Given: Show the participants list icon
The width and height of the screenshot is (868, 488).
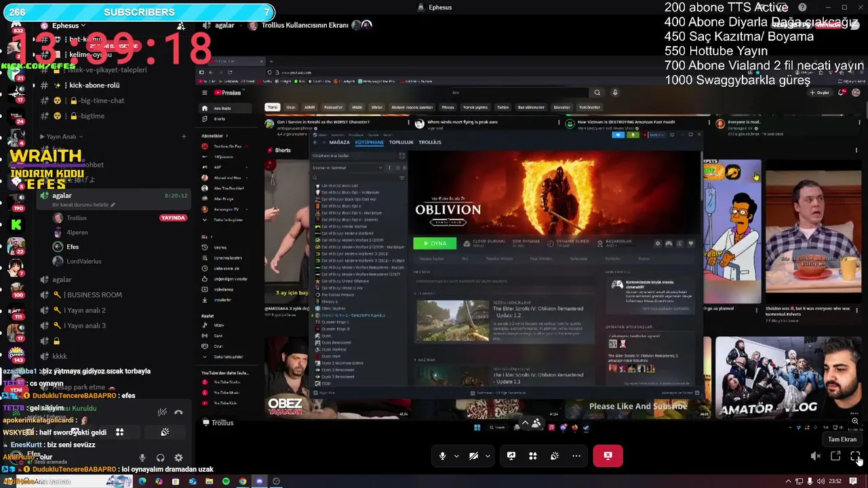Looking at the screenshot, I should click(536, 423).
